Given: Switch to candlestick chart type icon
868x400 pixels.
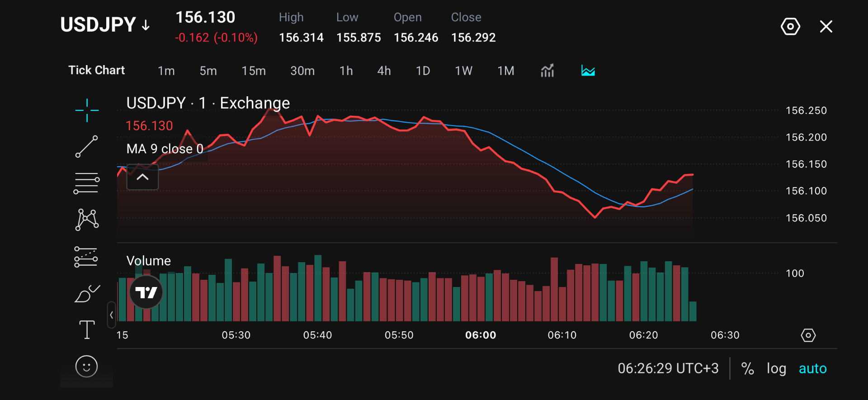Looking at the screenshot, I should [547, 71].
